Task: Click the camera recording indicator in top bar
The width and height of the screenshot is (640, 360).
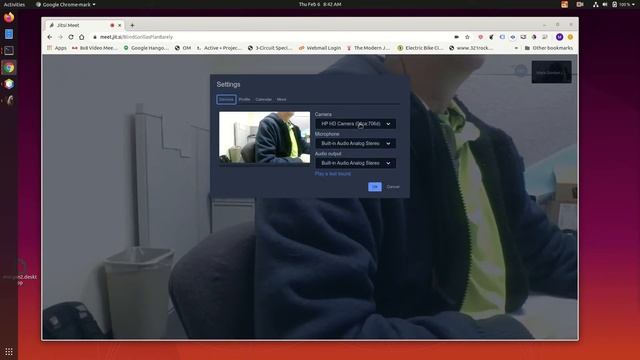Action: click(580, 4)
